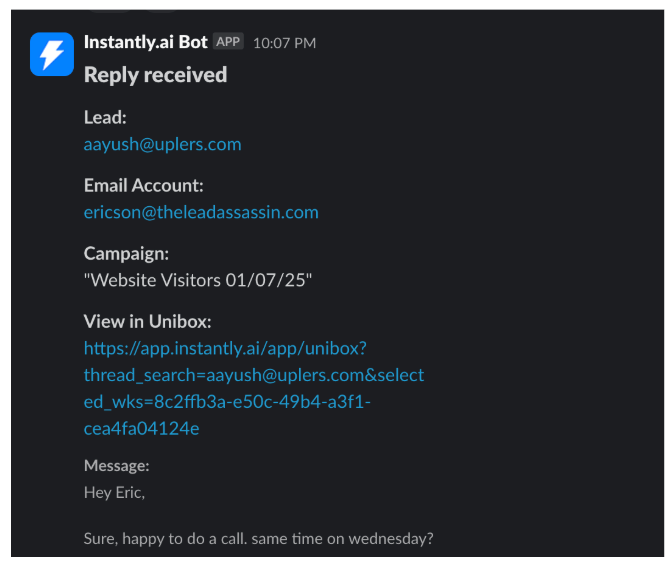
Task: Click the Message: field label
Action: [x=116, y=466]
